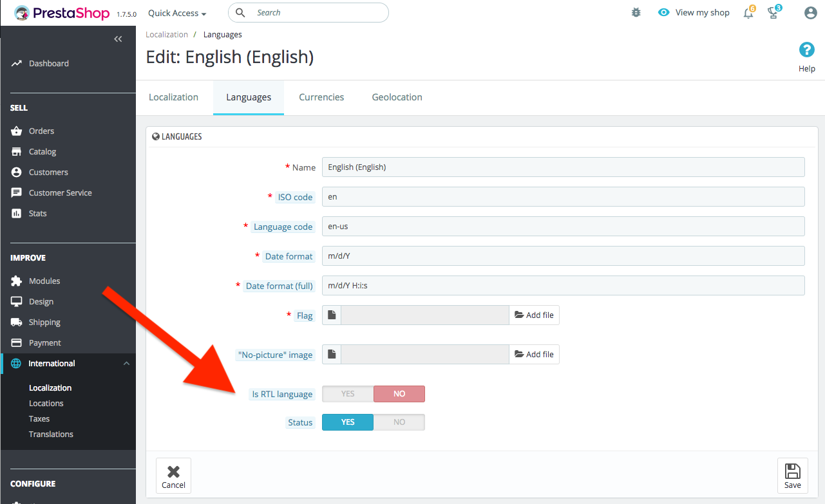The width and height of the screenshot is (825, 504).
Task: Click the top Search field
Action: pyautogui.click(x=308, y=13)
